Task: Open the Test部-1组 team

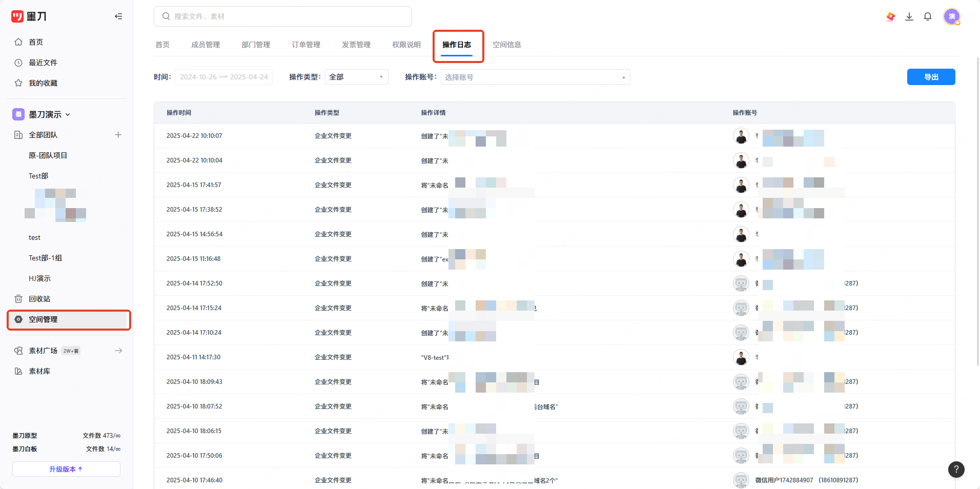Action: (45, 258)
